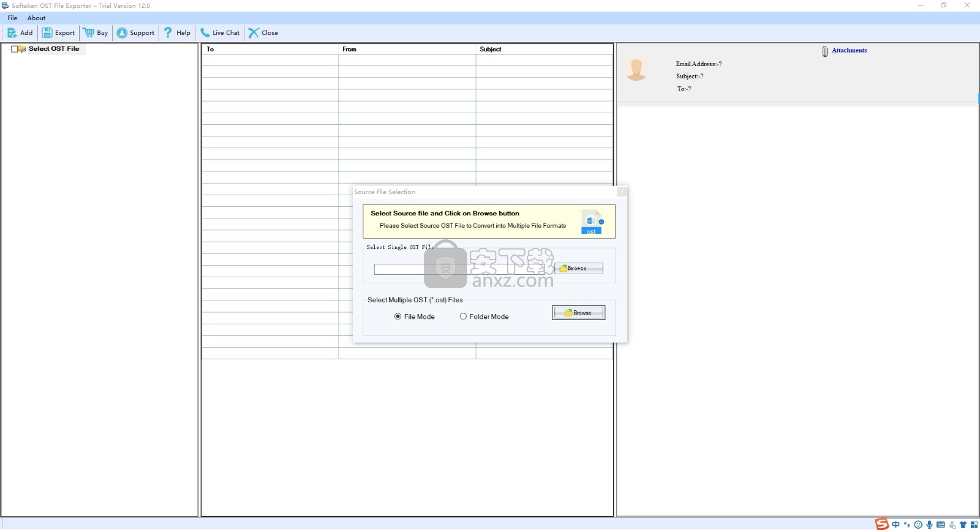Click the Attachments link
This screenshot has width=980, height=530.
[x=849, y=50]
